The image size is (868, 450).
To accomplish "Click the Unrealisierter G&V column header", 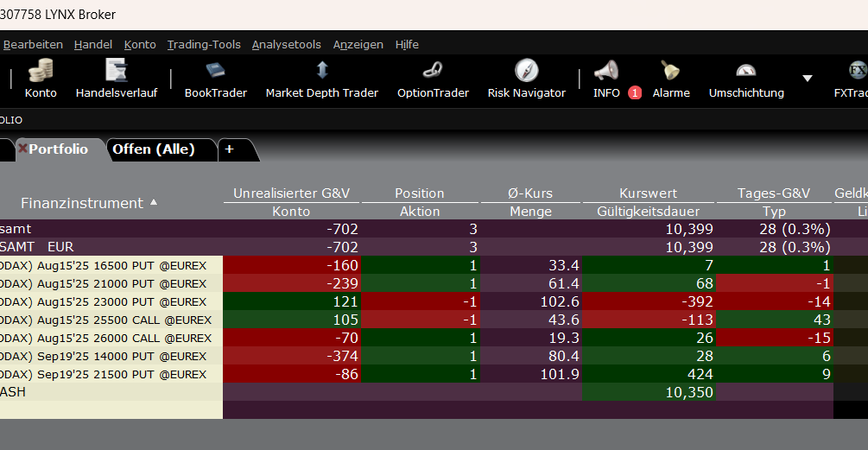I will coord(290,193).
